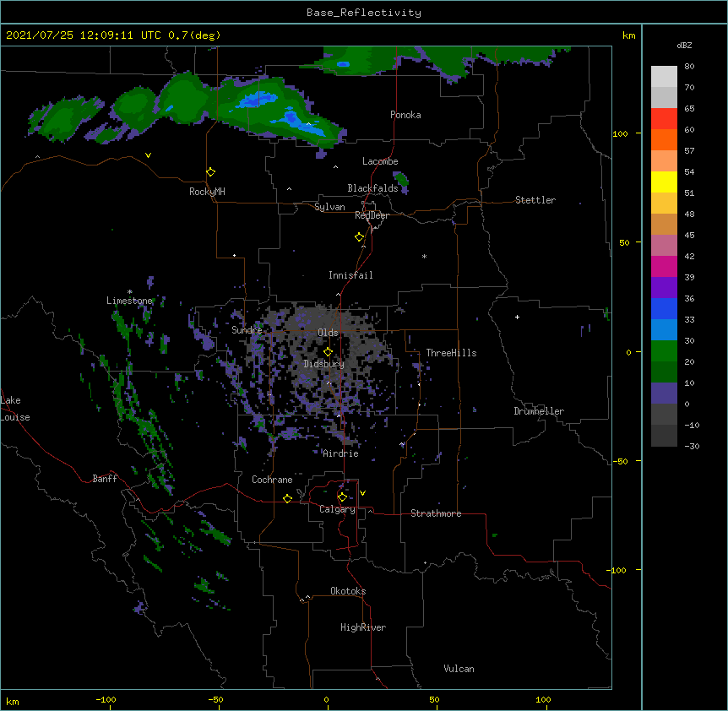Viewport: 728px width, 711px height.
Task: Click the HighRiver city label
Action: point(363,627)
